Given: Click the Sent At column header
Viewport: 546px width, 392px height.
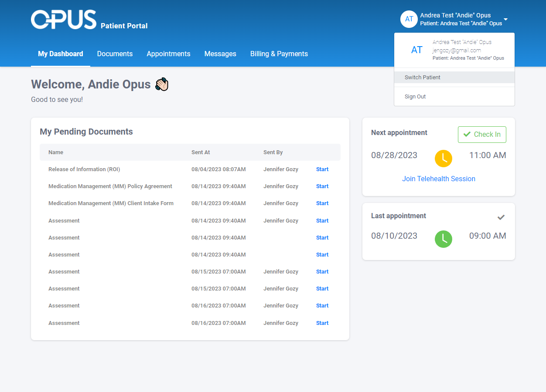Looking at the screenshot, I should (x=201, y=152).
